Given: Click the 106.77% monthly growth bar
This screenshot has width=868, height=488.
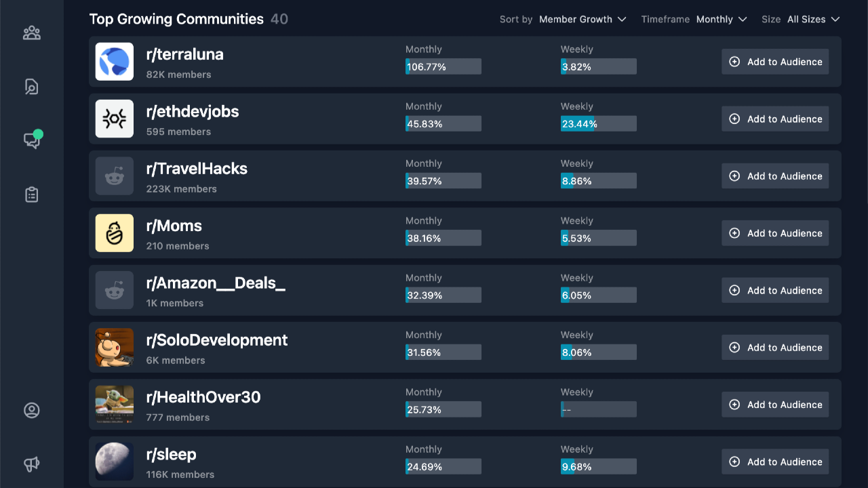Looking at the screenshot, I should 443,66.
